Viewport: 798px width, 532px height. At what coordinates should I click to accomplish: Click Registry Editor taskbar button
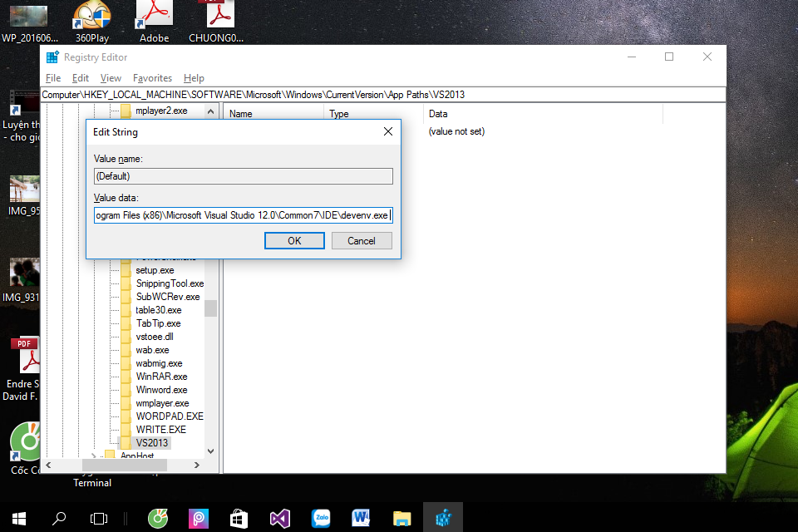click(x=443, y=518)
